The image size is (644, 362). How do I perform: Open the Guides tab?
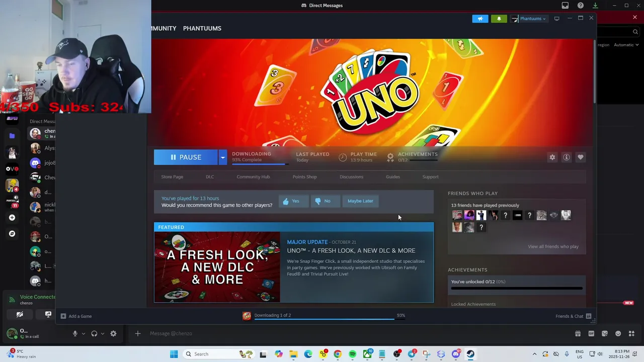(393, 177)
